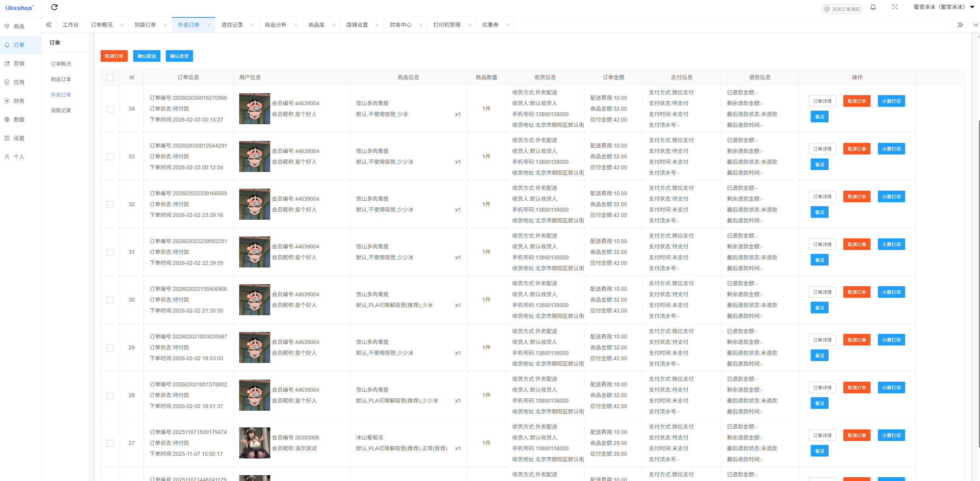Open 订单详情 for order 27
The height and width of the screenshot is (481, 980).
click(822, 435)
